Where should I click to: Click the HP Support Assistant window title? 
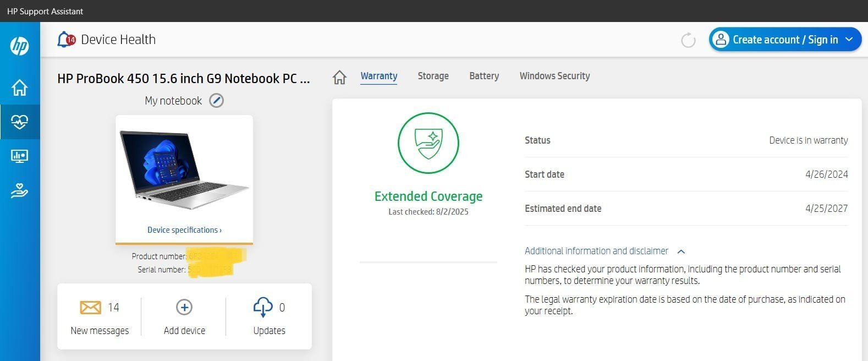click(45, 11)
